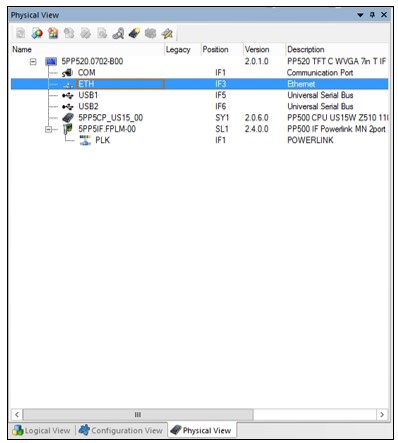Image resolution: width=398 pixels, height=443 pixels.
Task: Click the PP500 CPU US15W Z510 description
Action: pyautogui.click(x=337, y=118)
